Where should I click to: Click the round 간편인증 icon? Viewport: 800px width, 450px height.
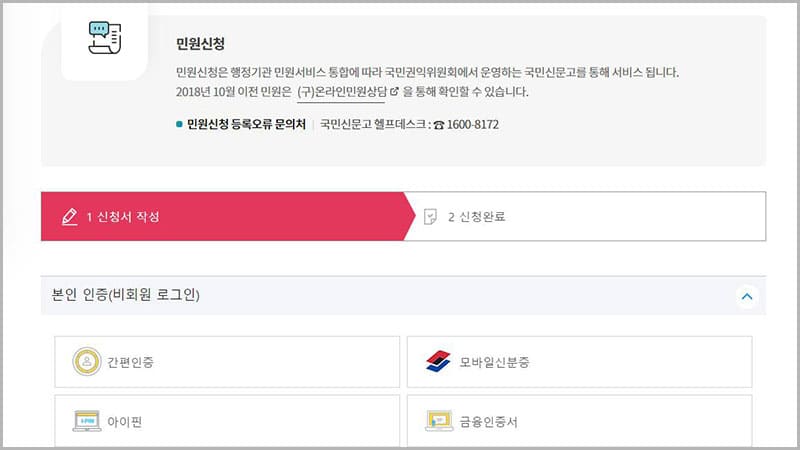[87, 361]
